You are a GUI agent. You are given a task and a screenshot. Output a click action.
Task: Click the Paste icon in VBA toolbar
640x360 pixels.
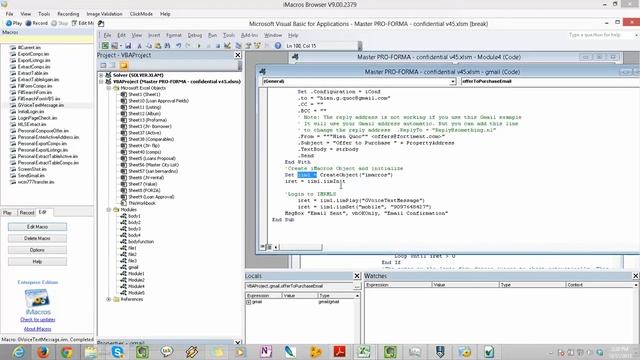(x=158, y=46)
